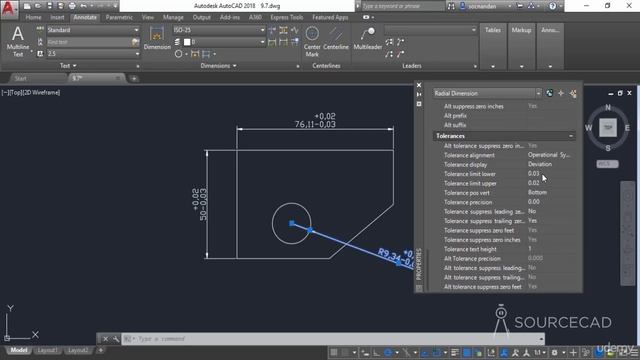Add a new layout with plus button
Image resolution: width=640 pixels, height=360 pixels.
pos(100,350)
